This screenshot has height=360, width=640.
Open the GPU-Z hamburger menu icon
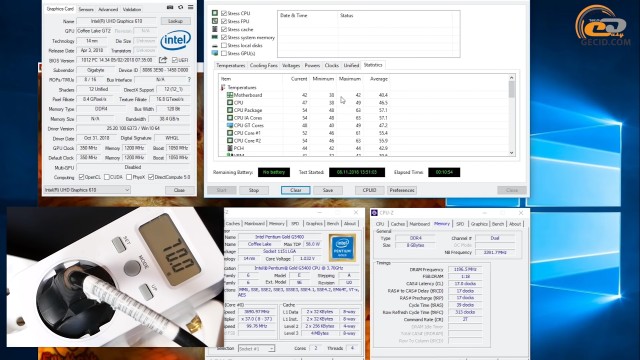(x=191, y=8)
